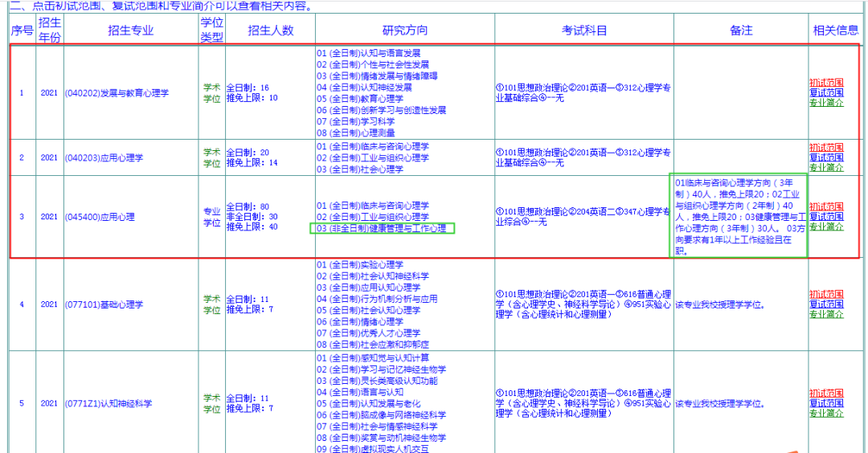The image size is (868, 453).
Task: Click the (077101)基础心理学 major name
Action: 104,304
